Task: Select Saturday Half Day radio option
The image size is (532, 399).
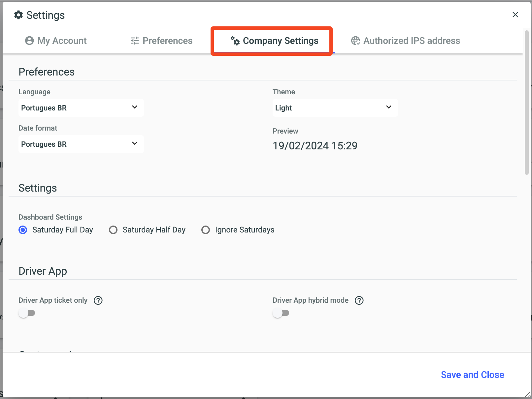Action: pyautogui.click(x=113, y=230)
